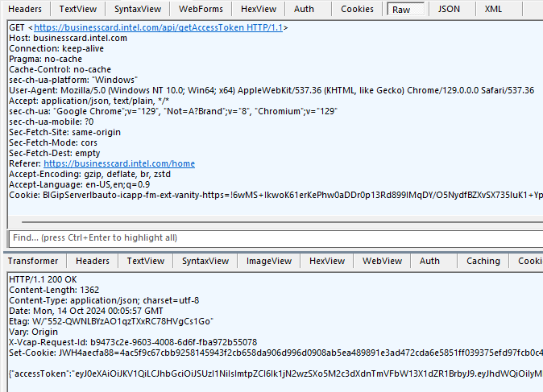This screenshot has width=543, height=392.
Task: Open the request HexView tab
Action: click(259, 9)
